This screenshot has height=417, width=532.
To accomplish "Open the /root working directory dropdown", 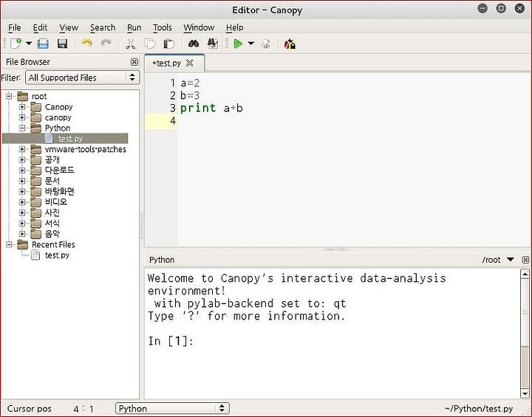I will coord(510,260).
